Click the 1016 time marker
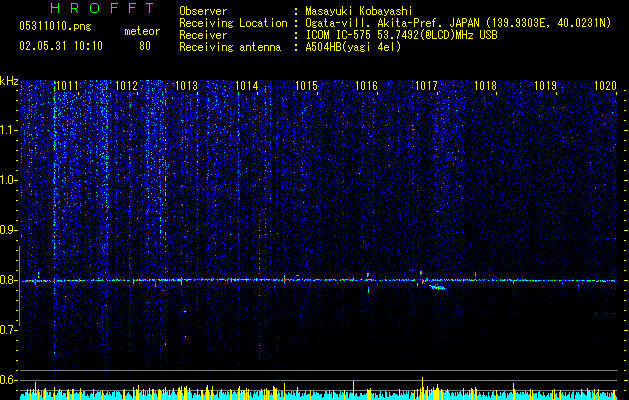The image size is (629, 400). pos(366,86)
